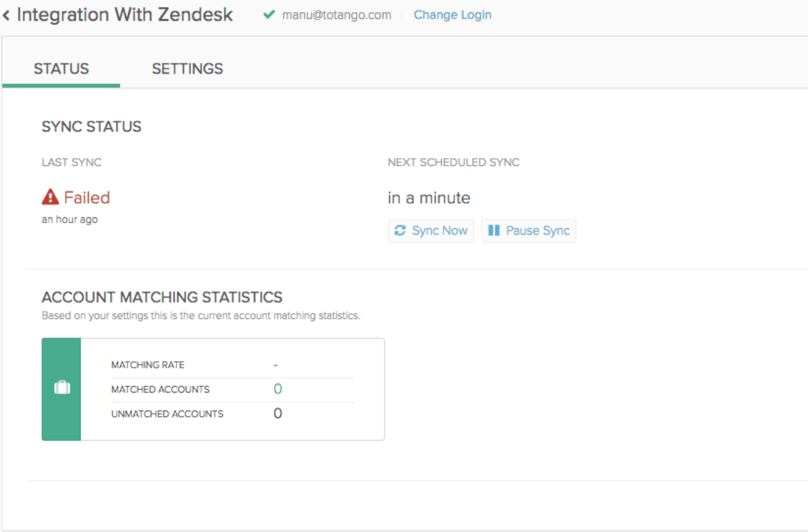Click the 'in a minute' scheduled time

click(429, 198)
